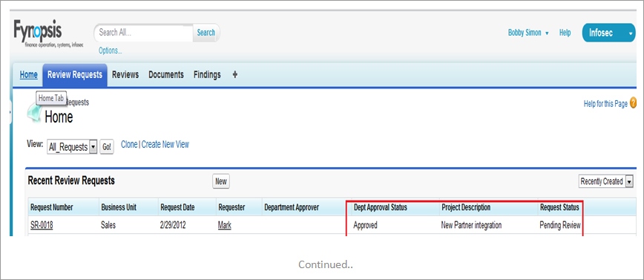The image size is (644, 280).
Task: Open the Options link under search
Action: point(110,51)
